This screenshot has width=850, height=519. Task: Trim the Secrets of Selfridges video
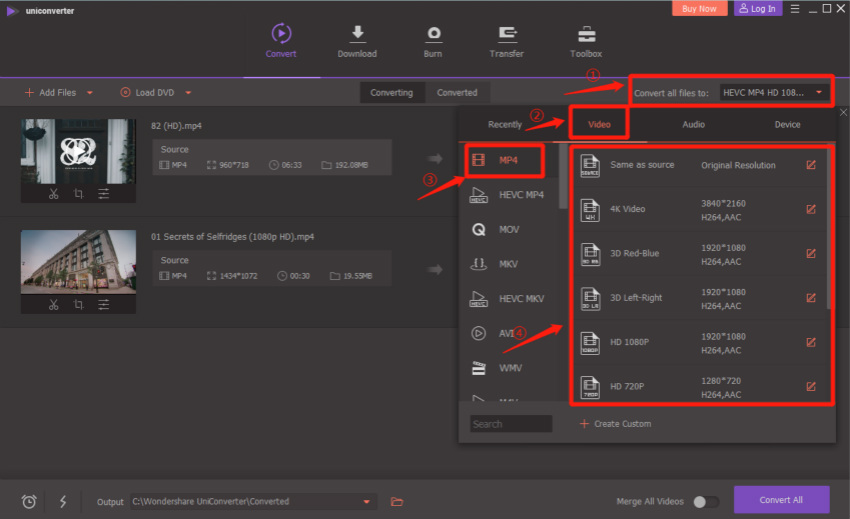(53, 305)
